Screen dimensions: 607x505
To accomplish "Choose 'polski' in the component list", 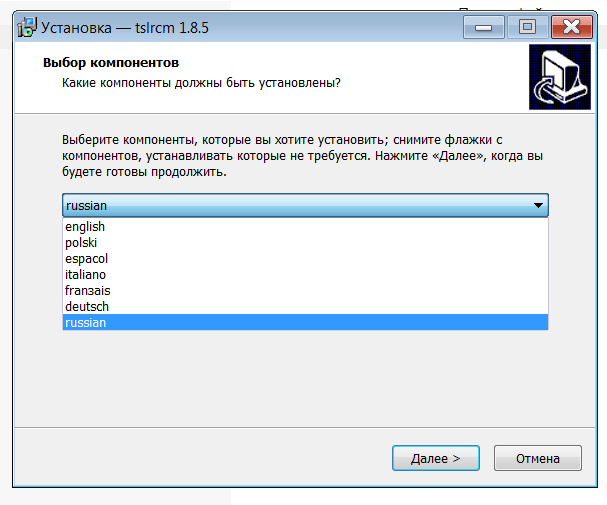I will (81, 243).
